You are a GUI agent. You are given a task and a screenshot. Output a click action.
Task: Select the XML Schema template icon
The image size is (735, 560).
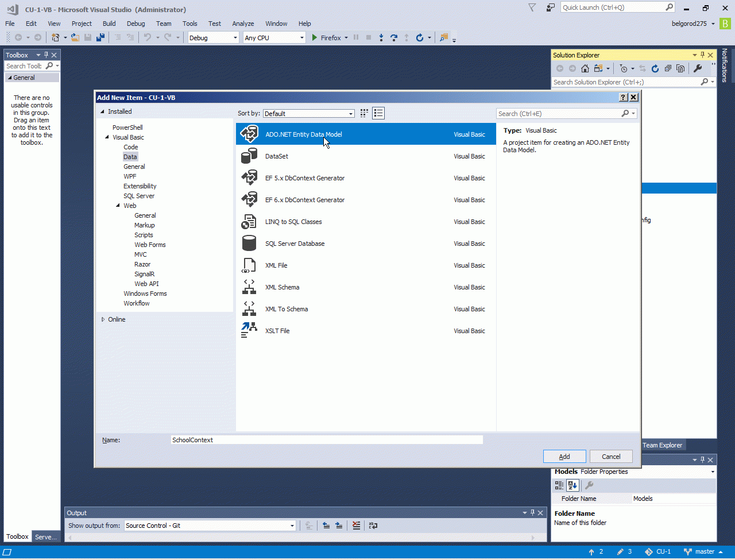click(x=249, y=287)
